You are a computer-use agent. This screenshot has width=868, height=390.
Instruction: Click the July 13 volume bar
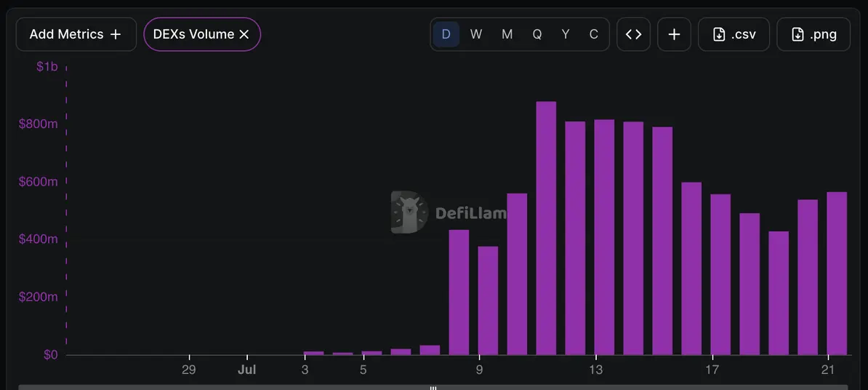click(604, 237)
